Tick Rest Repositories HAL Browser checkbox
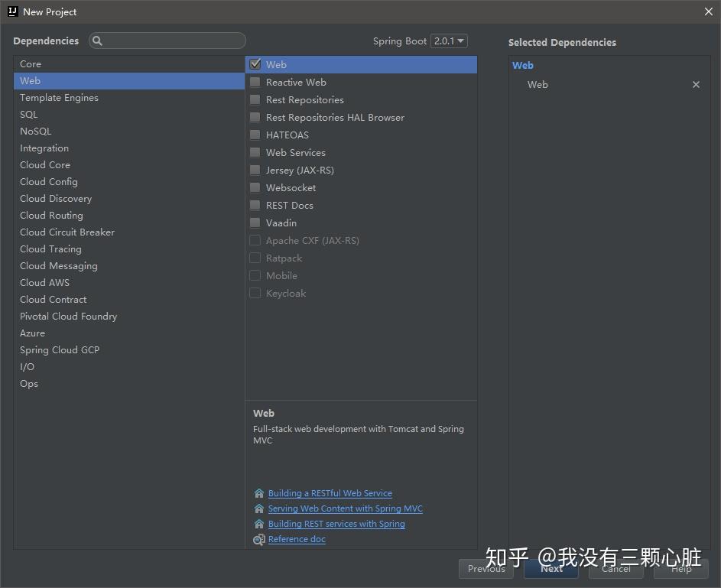The image size is (721, 588). [x=255, y=117]
